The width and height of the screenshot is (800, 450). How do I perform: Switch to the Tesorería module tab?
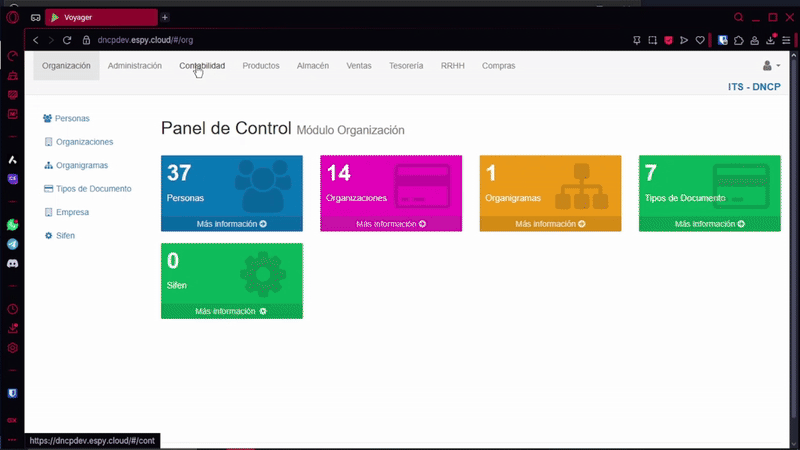point(405,66)
